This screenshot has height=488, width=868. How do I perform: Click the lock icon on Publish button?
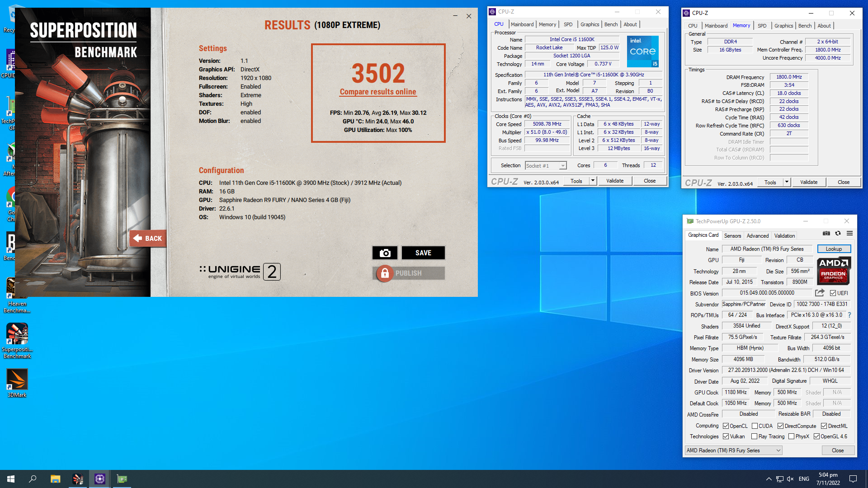pos(385,273)
